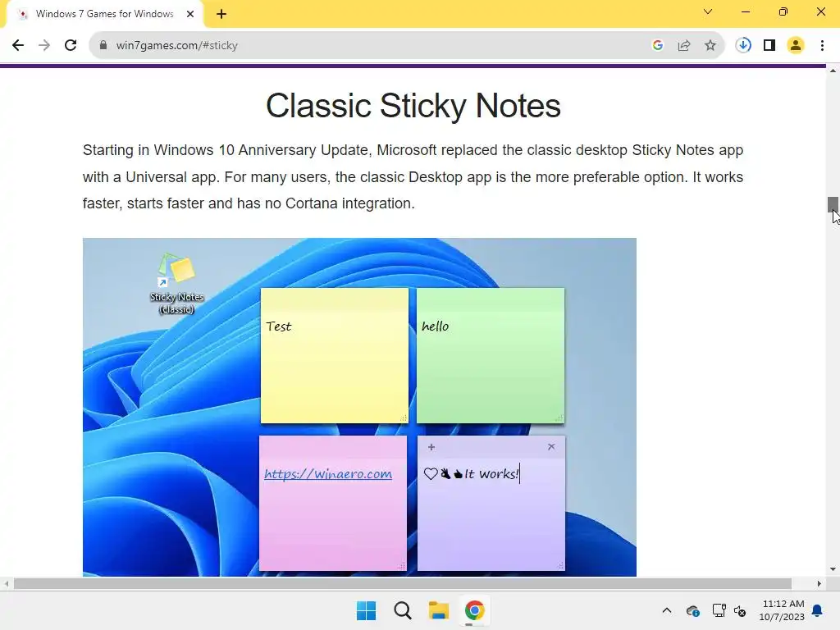
Task: Open Google search icon in address bar
Action: point(658,46)
